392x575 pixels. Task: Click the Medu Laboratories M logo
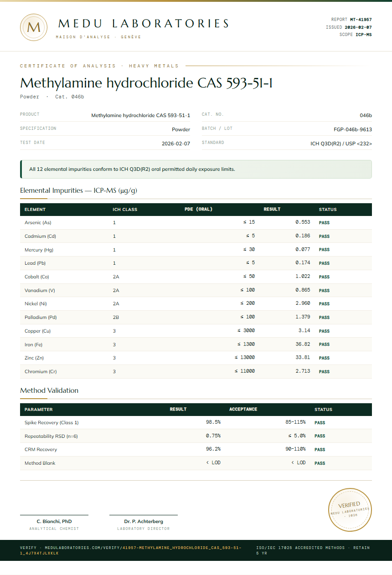[x=34, y=27]
